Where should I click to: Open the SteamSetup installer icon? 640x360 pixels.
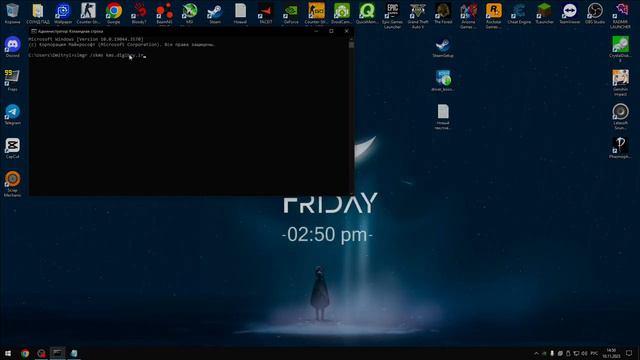pos(443,47)
